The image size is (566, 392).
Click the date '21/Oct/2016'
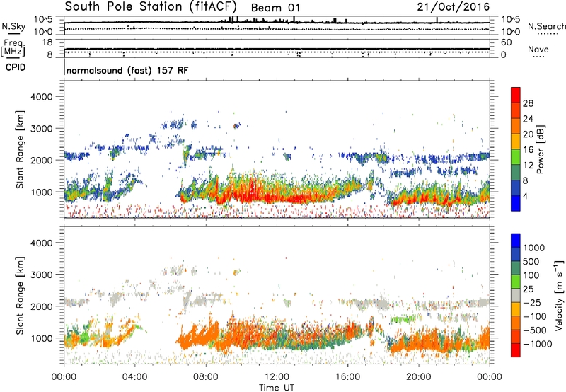[454, 7]
